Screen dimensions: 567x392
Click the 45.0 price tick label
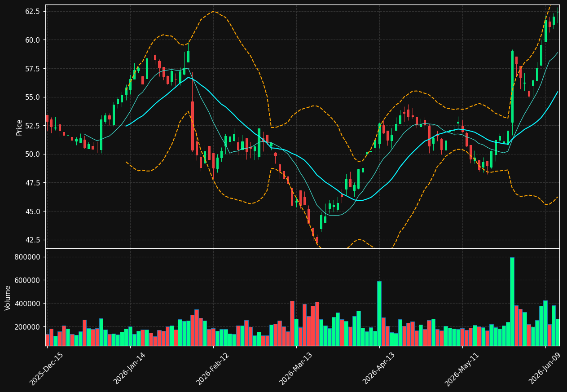pos(33,211)
